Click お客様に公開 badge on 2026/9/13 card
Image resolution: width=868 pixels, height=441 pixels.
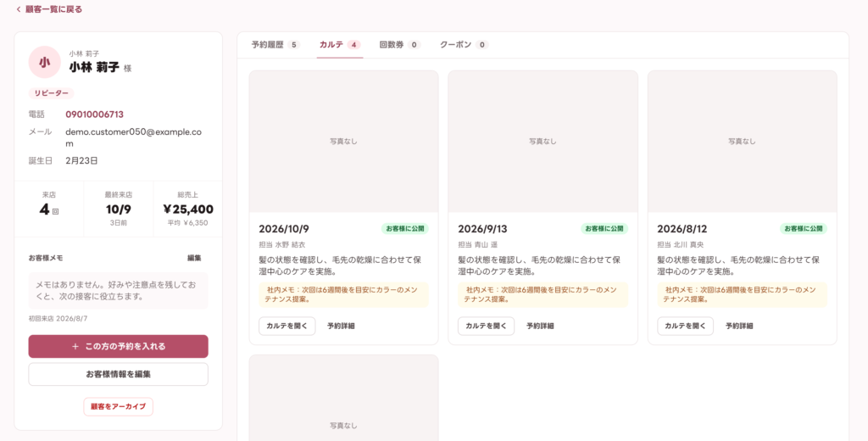604,228
